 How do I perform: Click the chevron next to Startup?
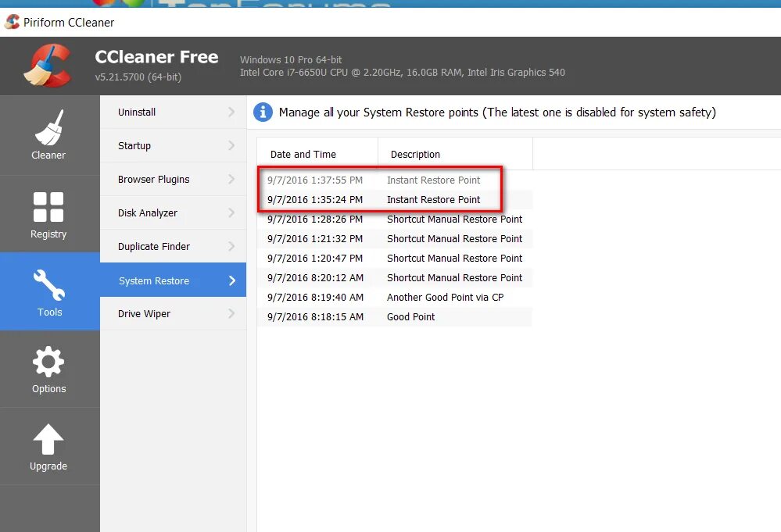pyautogui.click(x=231, y=145)
